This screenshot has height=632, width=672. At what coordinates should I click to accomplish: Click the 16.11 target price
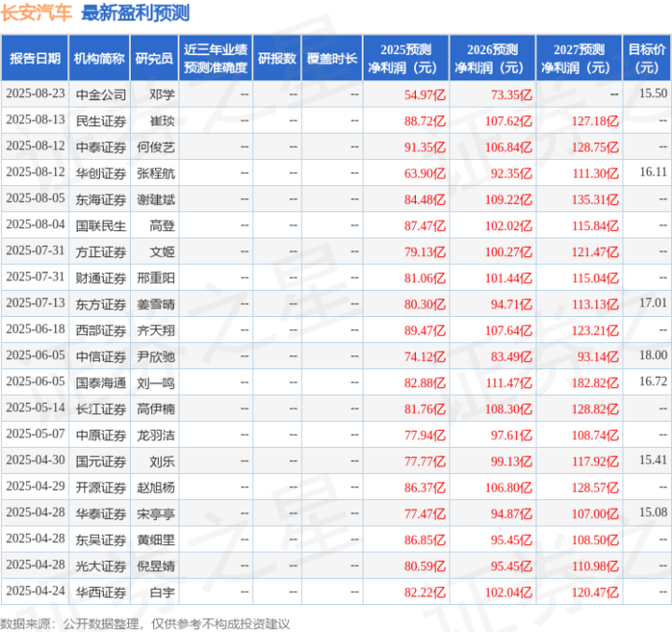653,172
